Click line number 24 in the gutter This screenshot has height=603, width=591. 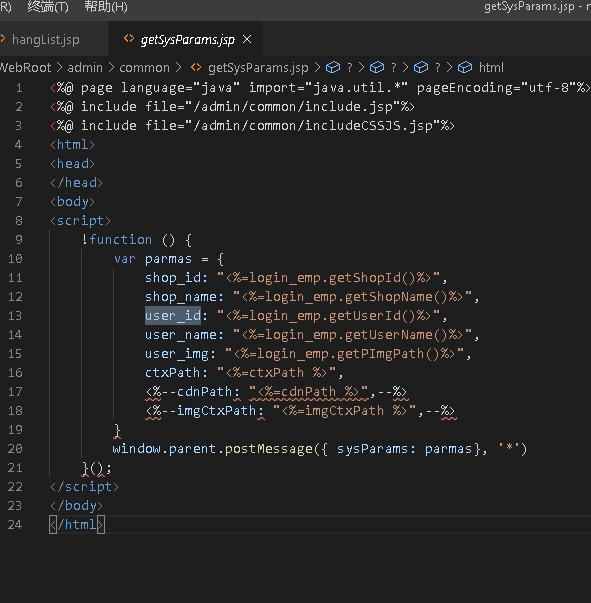tap(15, 525)
